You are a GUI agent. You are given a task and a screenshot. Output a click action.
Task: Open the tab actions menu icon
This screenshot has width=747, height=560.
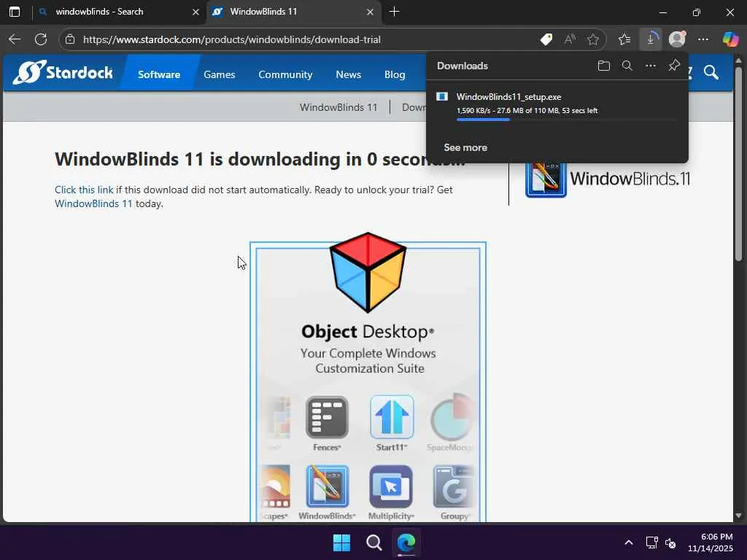(x=15, y=12)
